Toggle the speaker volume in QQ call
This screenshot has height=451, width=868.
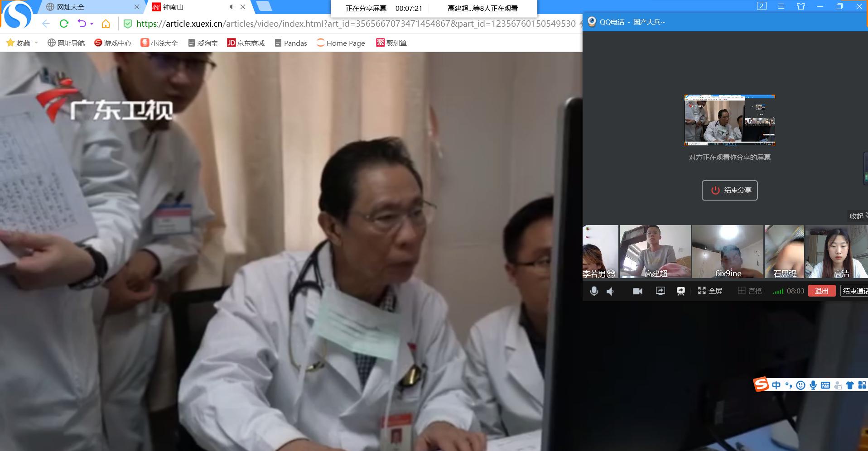pyautogui.click(x=611, y=291)
